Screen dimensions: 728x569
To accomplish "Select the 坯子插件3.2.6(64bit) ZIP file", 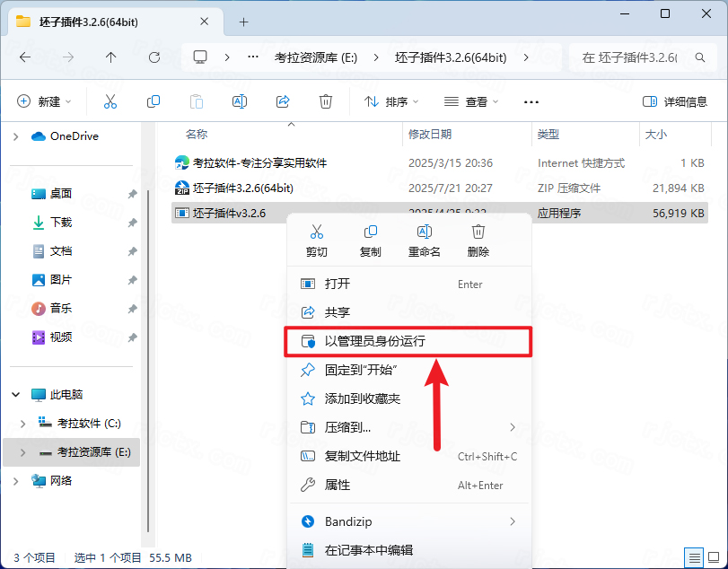I will tap(440, 188).
